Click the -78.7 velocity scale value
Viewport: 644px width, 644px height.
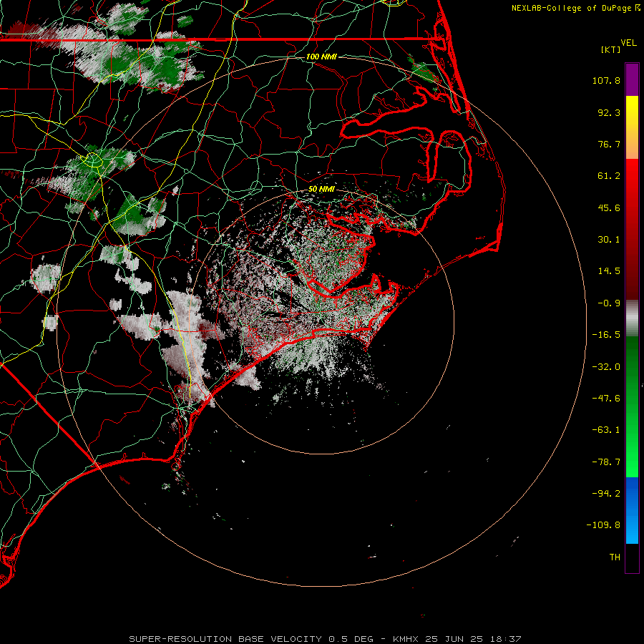pos(606,462)
